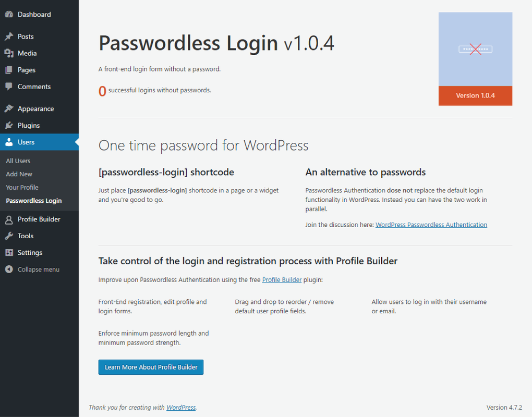
Task: Open the All Users submenu entry
Action: (18, 161)
